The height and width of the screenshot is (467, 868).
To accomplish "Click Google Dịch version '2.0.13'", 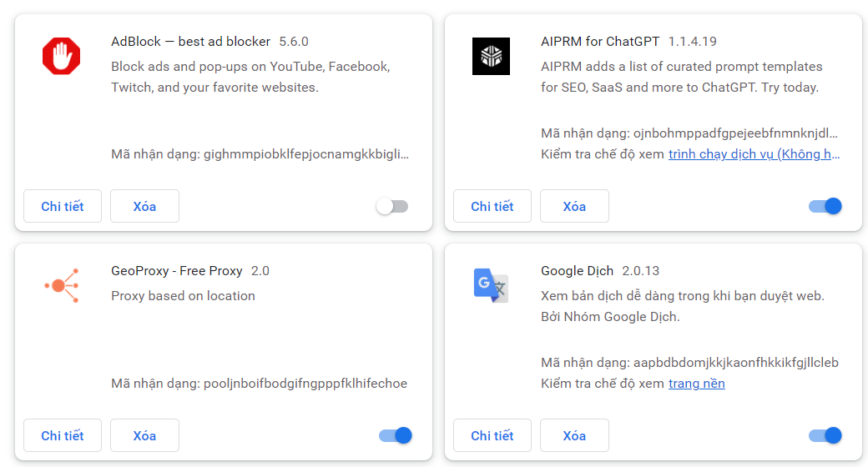I will coord(640,270).
